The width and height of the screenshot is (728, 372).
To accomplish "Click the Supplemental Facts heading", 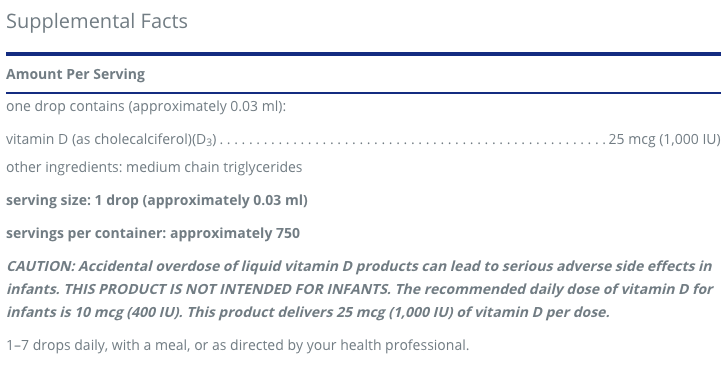I will point(97,21).
